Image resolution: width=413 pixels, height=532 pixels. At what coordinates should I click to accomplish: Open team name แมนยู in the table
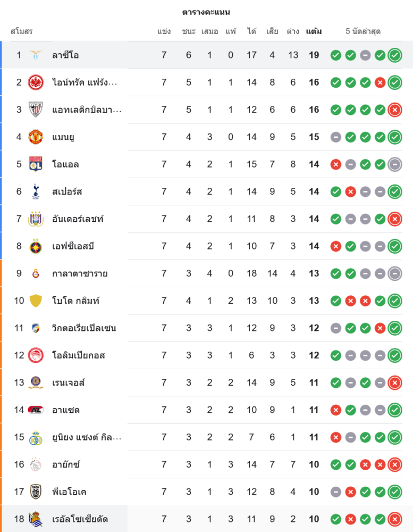click(63, 137)
